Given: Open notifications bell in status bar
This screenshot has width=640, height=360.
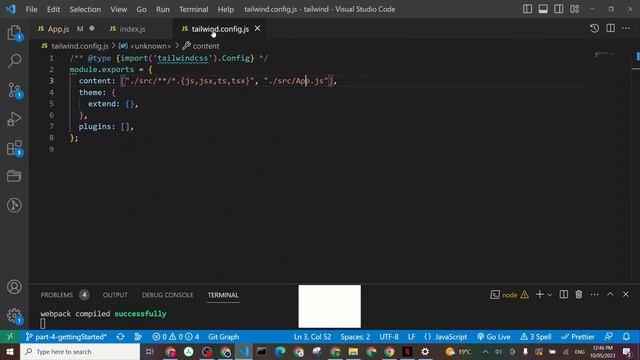Looking at the screenshot, I should coord(626,337).
